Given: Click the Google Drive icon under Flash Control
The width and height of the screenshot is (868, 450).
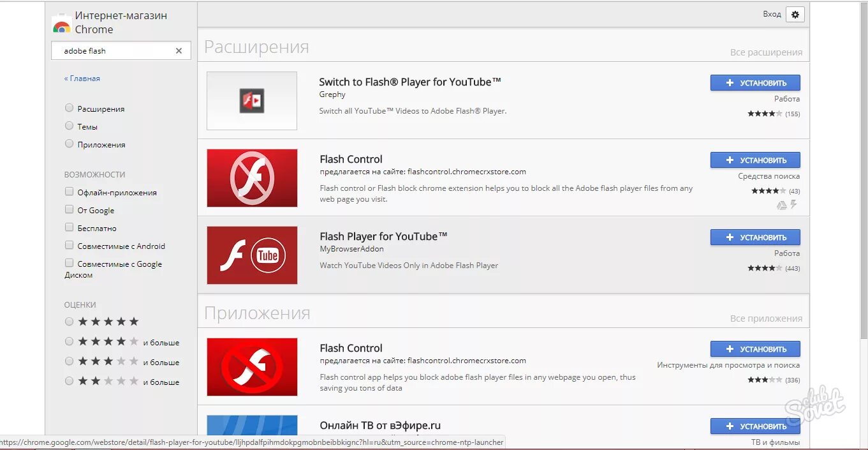Looking at the screenshot, I should tap(781, 205).
